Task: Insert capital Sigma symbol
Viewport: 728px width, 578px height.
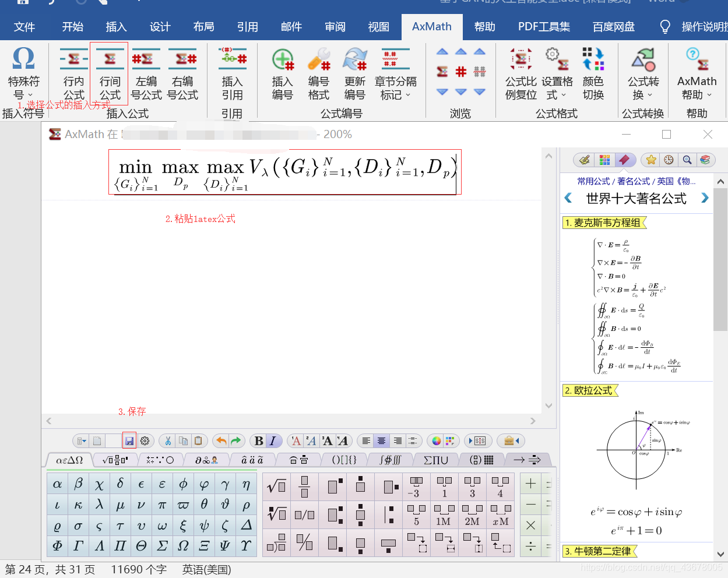Action: click(x=162, y=546)
